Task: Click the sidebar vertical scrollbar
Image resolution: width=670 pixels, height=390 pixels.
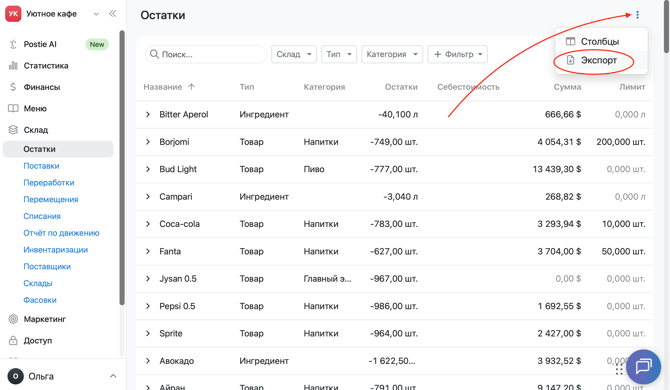Action: coord(122,167)
